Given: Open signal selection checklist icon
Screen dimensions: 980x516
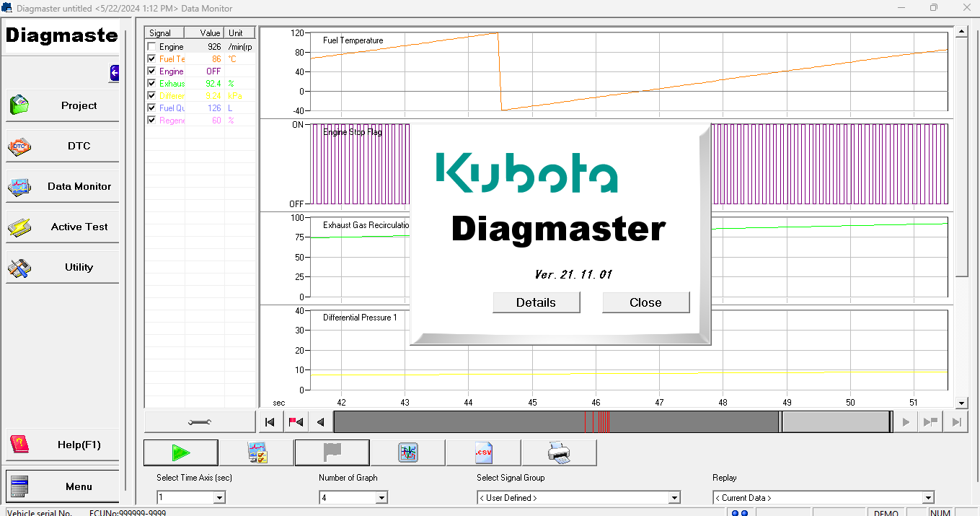Looking at the screenshot, I should coord(257,452).
